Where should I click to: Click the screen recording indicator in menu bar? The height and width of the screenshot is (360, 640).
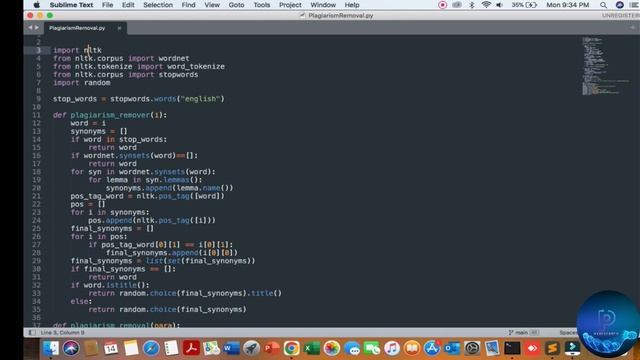point(442,5)
